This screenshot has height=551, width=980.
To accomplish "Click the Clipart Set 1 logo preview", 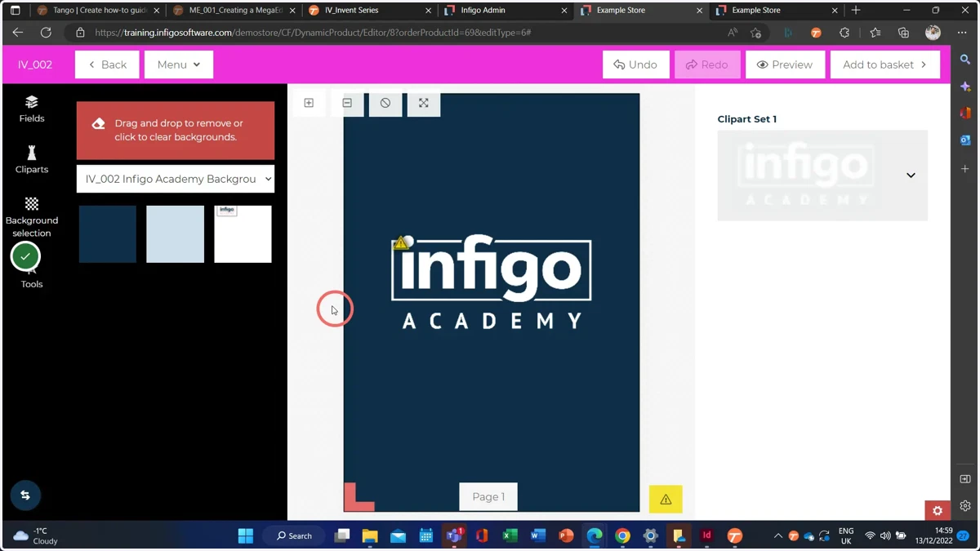I will pos(806,176).
